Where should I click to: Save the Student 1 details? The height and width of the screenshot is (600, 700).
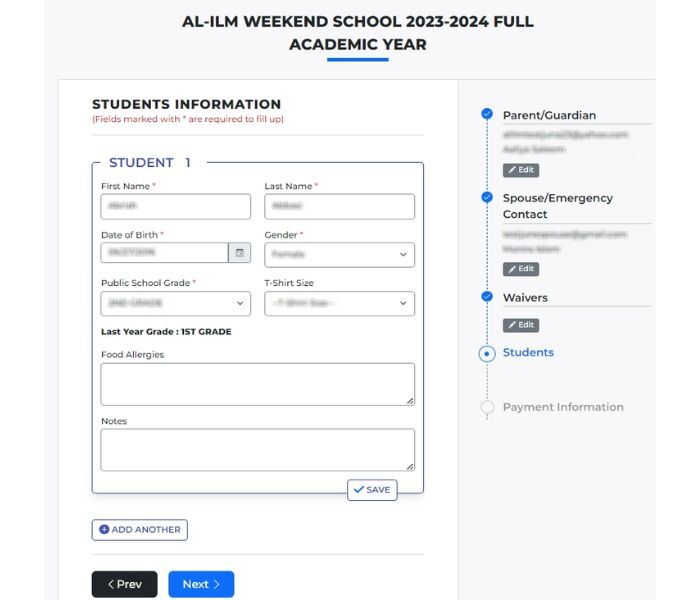[372, 490]
